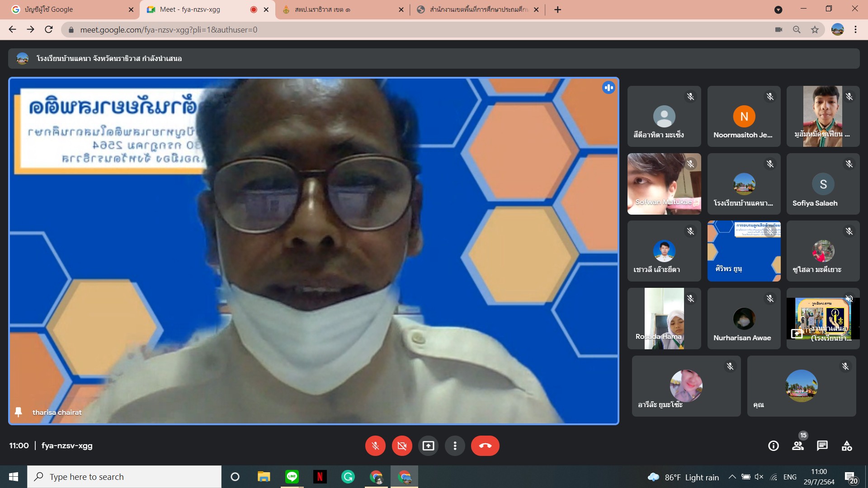Bookmark this page with star icon

point(815,30)
